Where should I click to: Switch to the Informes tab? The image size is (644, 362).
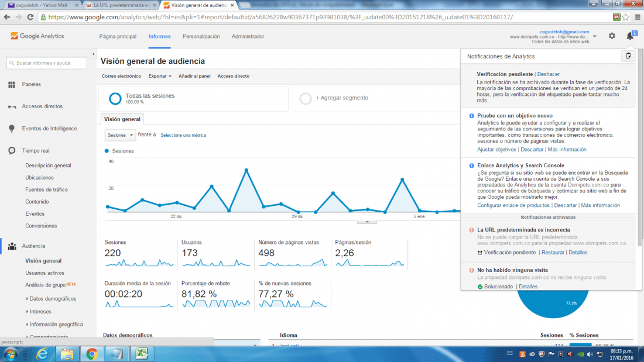pyautogui.click(x=159, y=36)
